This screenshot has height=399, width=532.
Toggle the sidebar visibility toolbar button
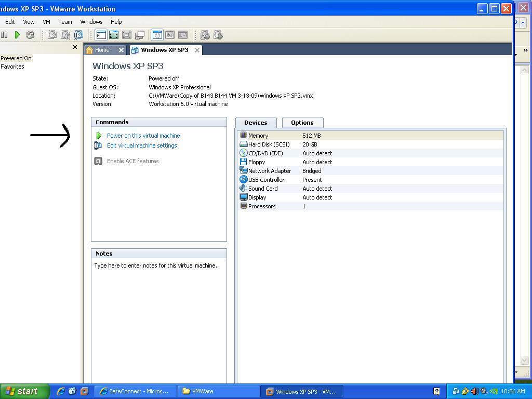point(101,35)
